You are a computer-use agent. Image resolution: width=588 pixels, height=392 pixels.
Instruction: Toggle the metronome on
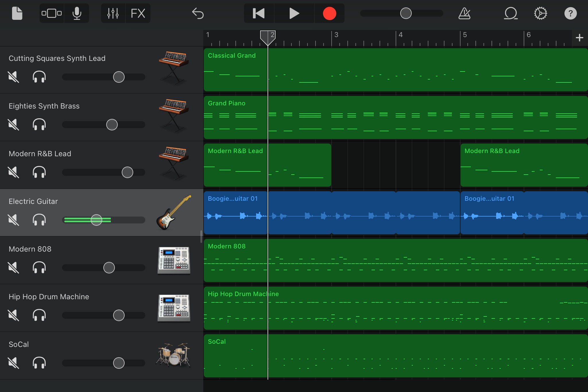click(x=464, y=13)
